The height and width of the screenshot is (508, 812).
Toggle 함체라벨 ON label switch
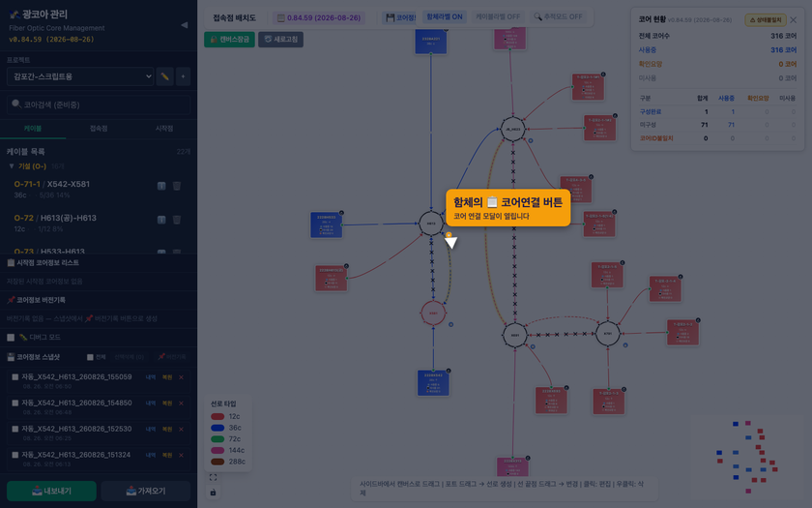(x=445, y=17)
